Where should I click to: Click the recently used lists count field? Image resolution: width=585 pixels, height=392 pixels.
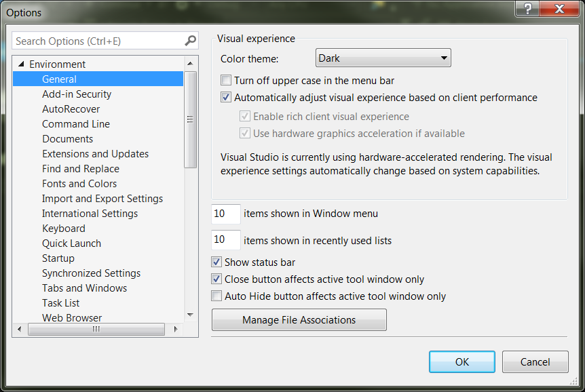point(226,239)
